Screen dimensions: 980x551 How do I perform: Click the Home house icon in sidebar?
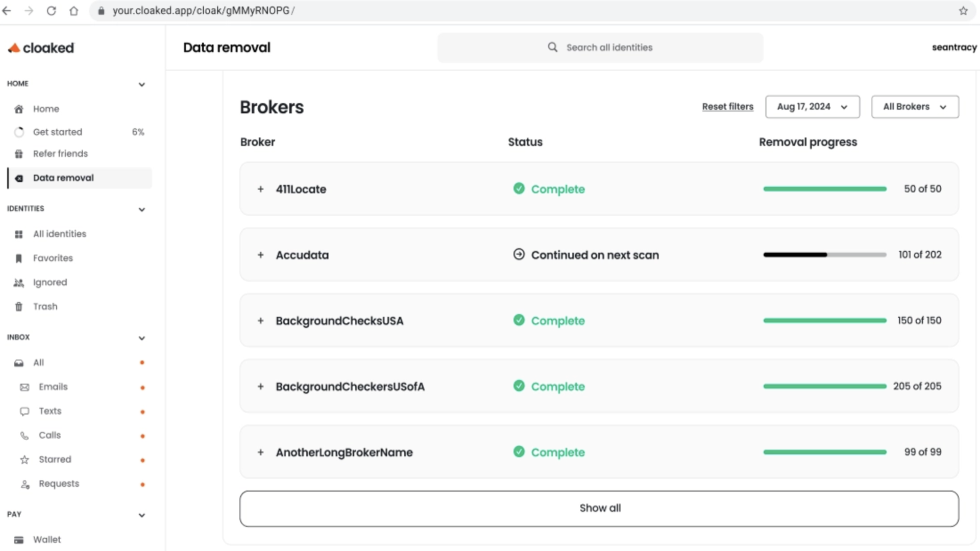click(19, 109)
